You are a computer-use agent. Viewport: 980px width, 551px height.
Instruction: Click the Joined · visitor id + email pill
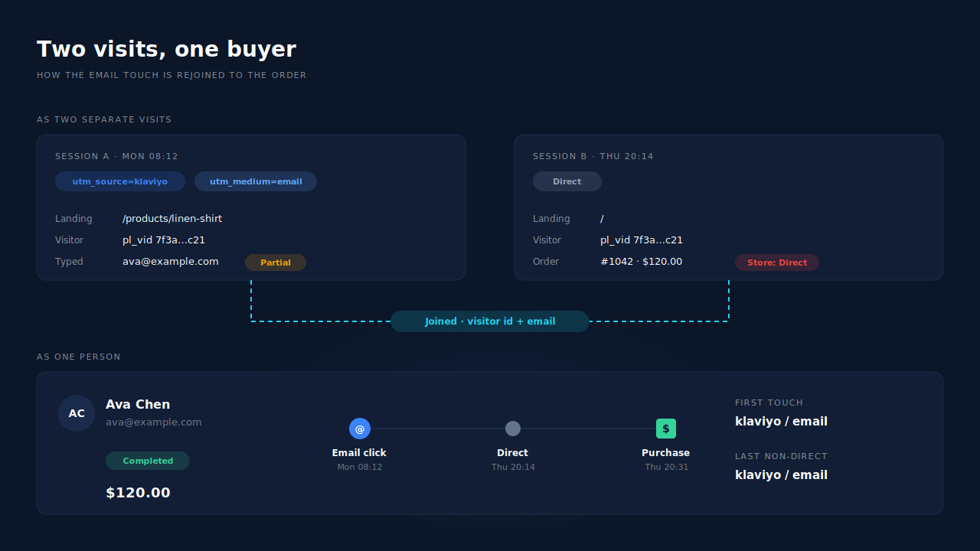490,321
